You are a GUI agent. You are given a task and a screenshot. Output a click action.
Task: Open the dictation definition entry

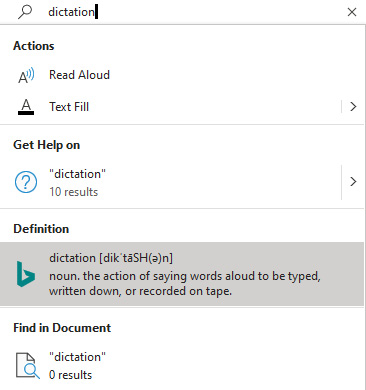182,274
